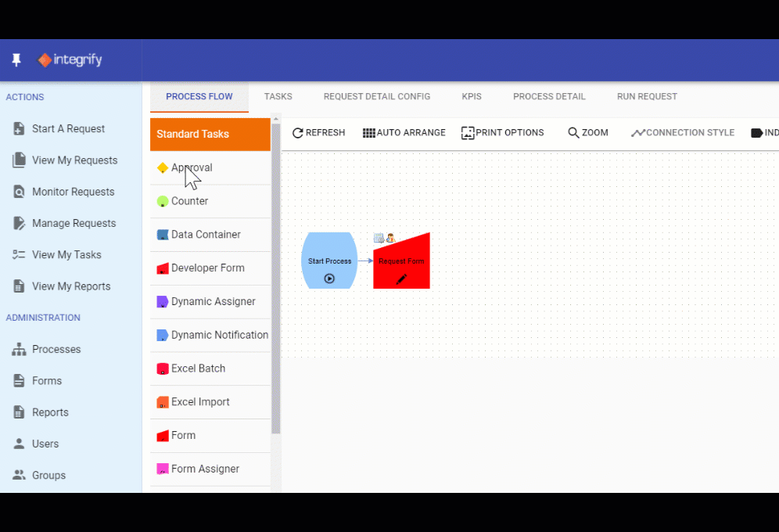Collapse the Standard Tasks header

[210, 134]
